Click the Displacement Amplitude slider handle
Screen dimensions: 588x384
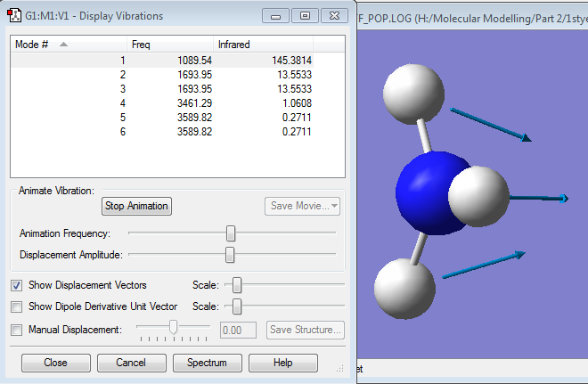(230, 255)
